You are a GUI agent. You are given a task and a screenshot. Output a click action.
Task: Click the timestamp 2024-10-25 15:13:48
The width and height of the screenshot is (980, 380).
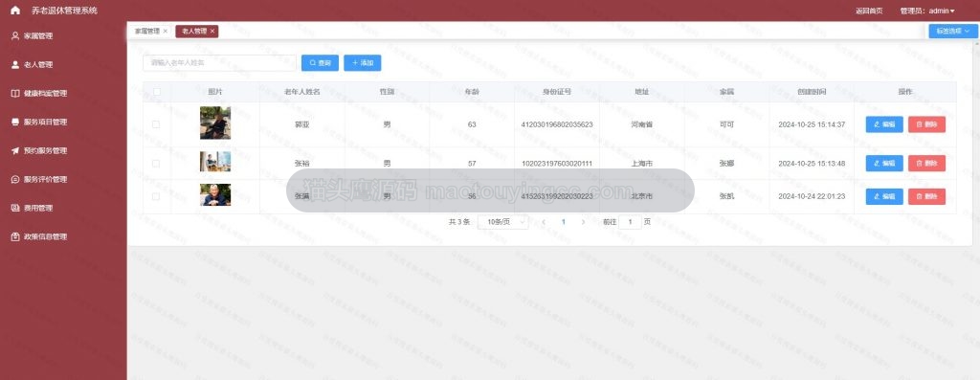coord(812,163)
